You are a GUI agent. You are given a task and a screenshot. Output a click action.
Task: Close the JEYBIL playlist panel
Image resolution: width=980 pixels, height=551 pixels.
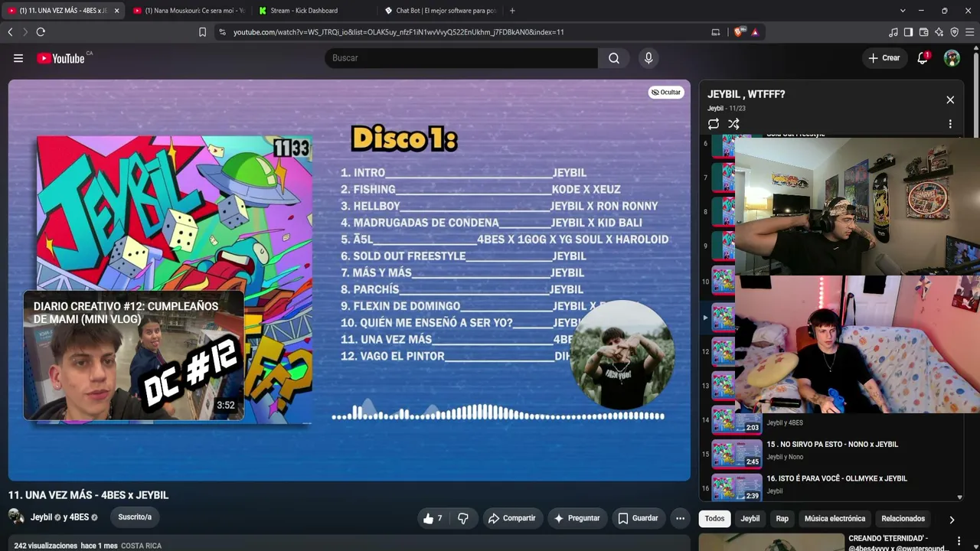(x=950, y=100)
